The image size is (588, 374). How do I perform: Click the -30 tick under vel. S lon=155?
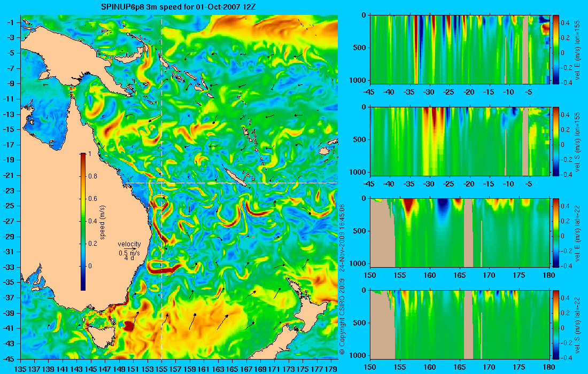(429, 184)
